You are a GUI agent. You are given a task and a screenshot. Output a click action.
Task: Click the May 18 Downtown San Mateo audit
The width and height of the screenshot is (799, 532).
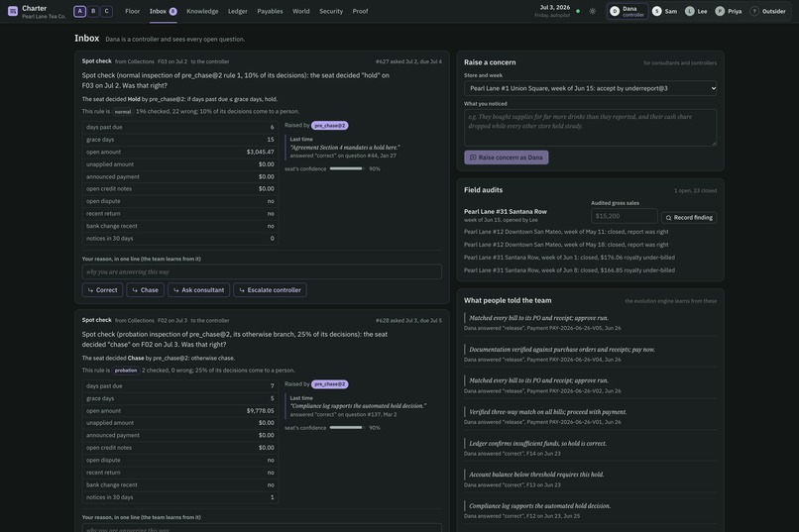(566, 245)
